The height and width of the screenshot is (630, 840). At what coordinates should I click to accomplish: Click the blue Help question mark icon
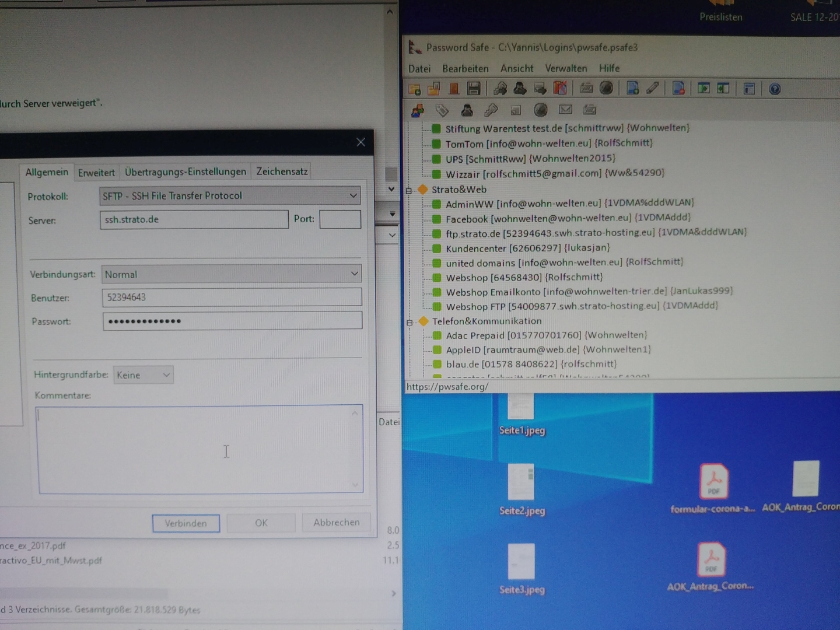click(775, 89)
